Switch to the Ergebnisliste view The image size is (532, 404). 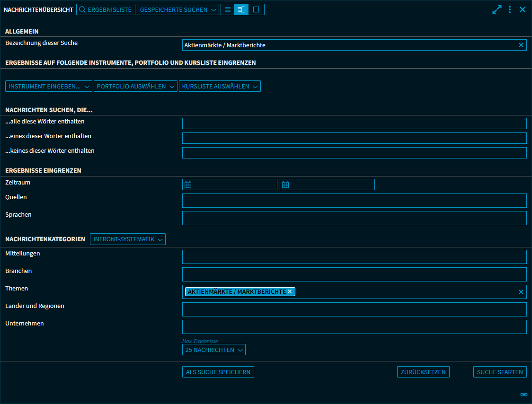(106, 9)
